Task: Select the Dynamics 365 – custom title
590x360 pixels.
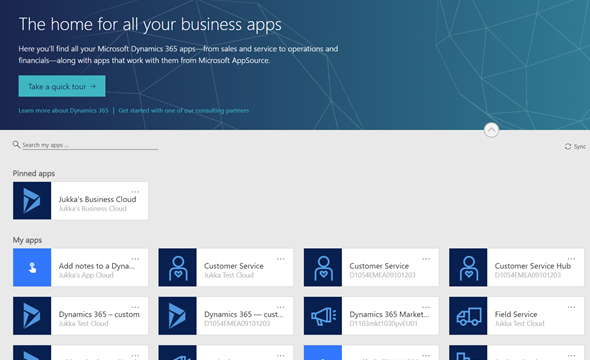Action: point(99,314)
